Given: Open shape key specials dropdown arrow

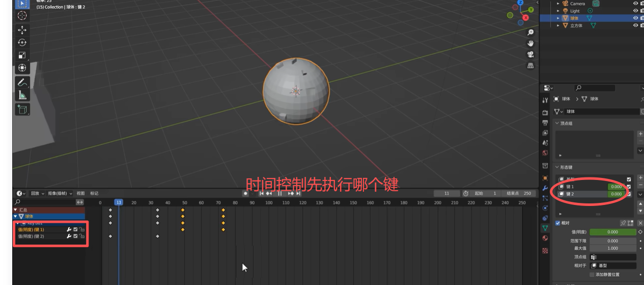Looking at the screenshot, I should (x=640, y=194).
